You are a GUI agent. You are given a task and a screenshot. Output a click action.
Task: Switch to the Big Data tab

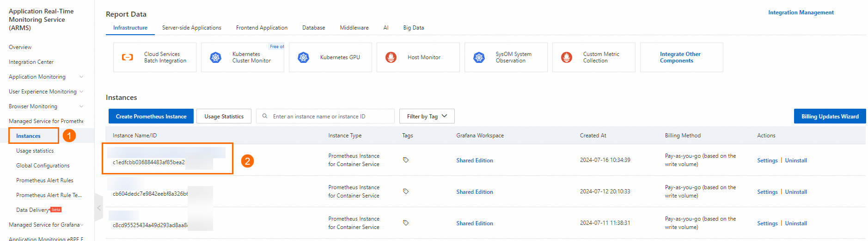[414, 28]
